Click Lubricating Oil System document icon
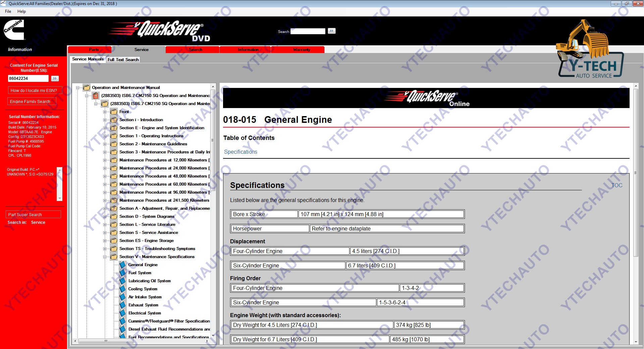The height and width of the screenshot is (349, 644). pyautogui.click(x=123, y=281)
